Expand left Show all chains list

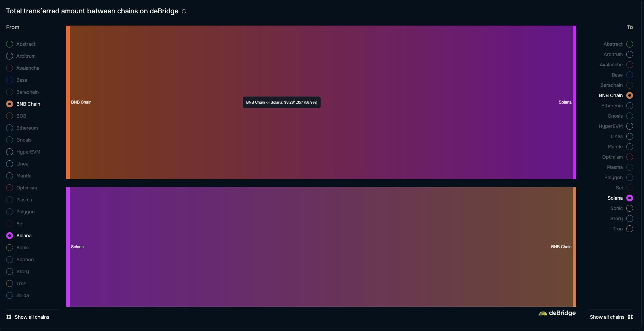click(x=32, y=317)
